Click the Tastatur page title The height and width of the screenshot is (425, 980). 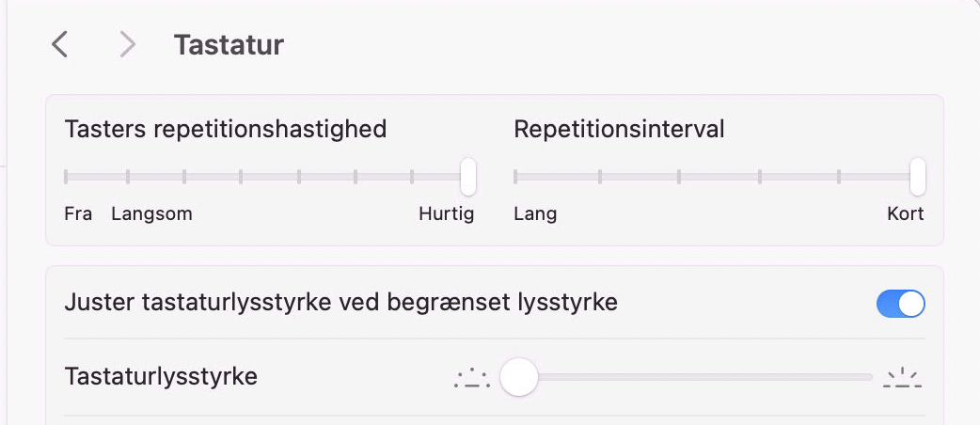pos(229,44)
